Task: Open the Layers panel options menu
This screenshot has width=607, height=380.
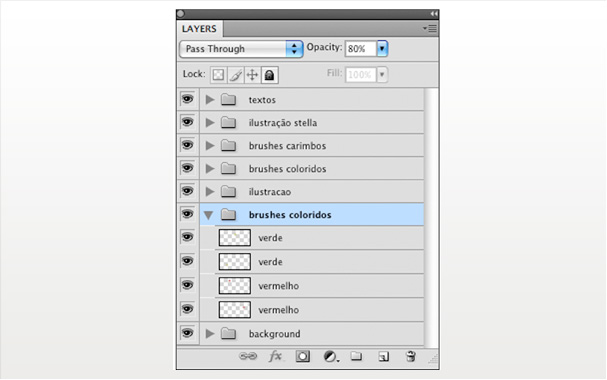Action: [x=430, y=28]
